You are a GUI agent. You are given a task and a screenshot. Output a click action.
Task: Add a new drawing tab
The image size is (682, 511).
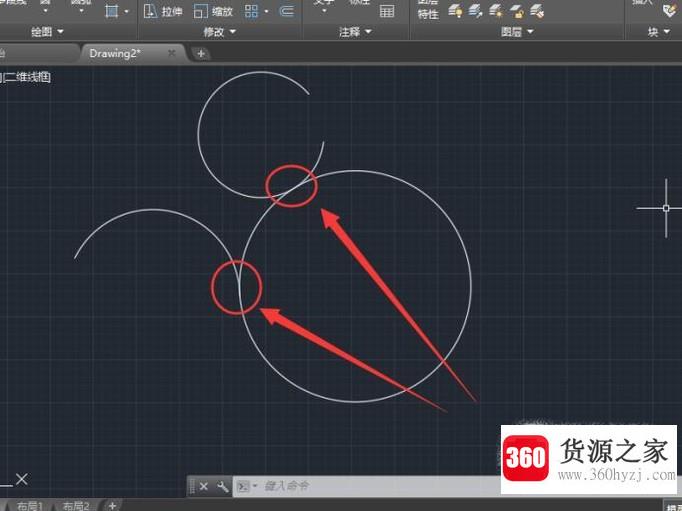coord(201,54)
